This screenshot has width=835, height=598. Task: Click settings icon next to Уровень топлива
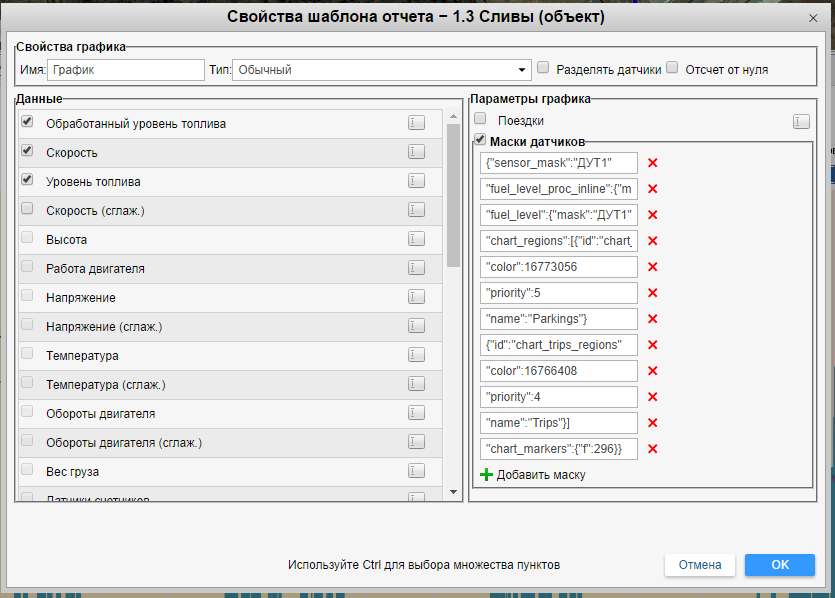[x=416, y=182]
